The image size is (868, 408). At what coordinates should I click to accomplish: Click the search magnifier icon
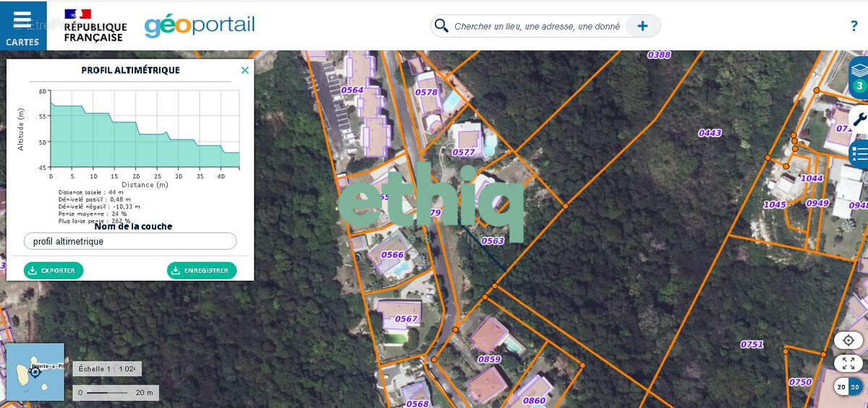[441, 26]
